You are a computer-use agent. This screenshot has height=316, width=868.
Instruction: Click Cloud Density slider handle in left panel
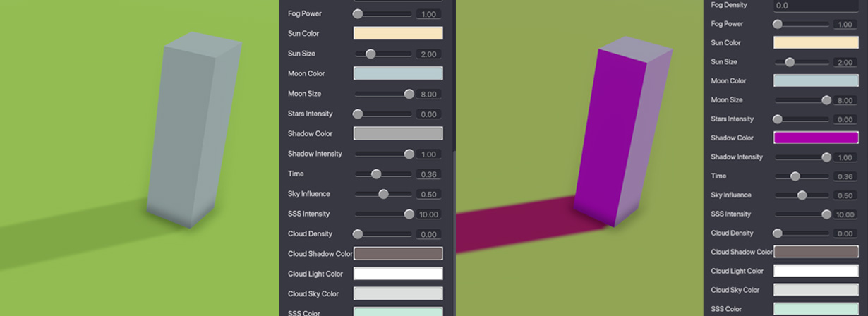pyautogui.click(x=358, y=234)
